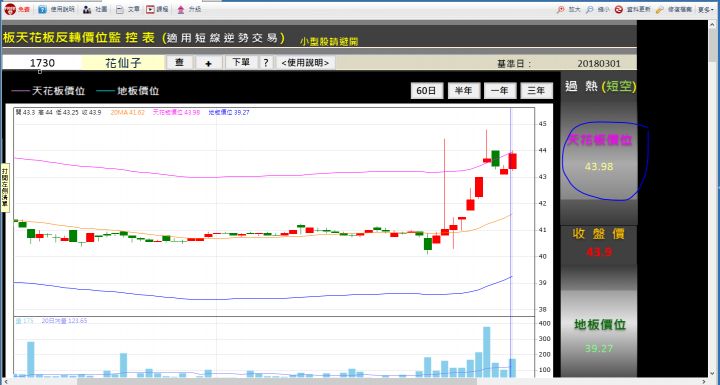This screenshot has height=385, width=720.
Task: Open the <使用說明> instructions button
Action: pyautogui.click(x=305, y=63)
